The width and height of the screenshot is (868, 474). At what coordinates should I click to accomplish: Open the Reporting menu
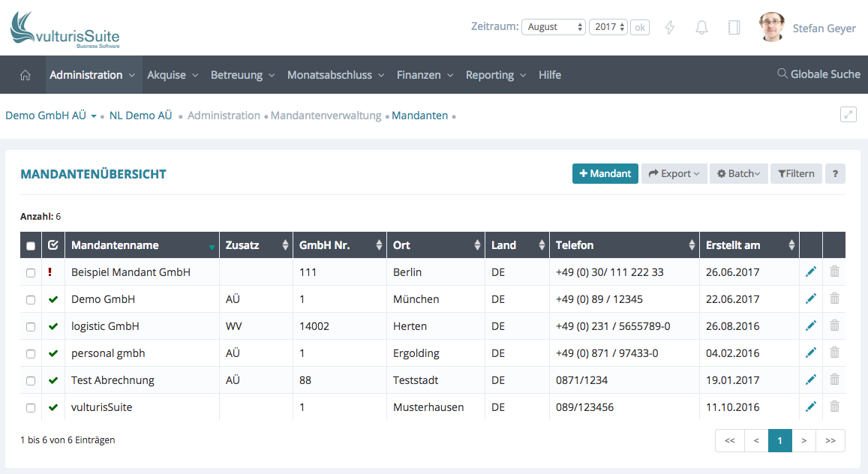pos(495,75)
